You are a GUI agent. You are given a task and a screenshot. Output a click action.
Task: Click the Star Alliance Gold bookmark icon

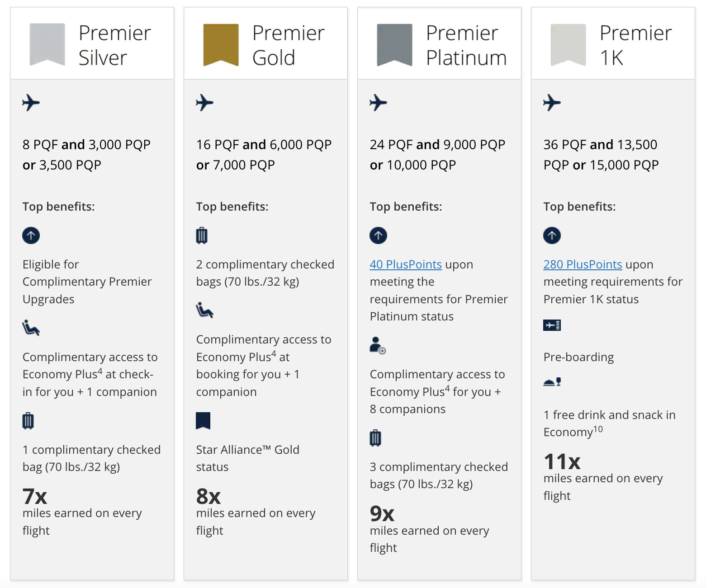203,421
